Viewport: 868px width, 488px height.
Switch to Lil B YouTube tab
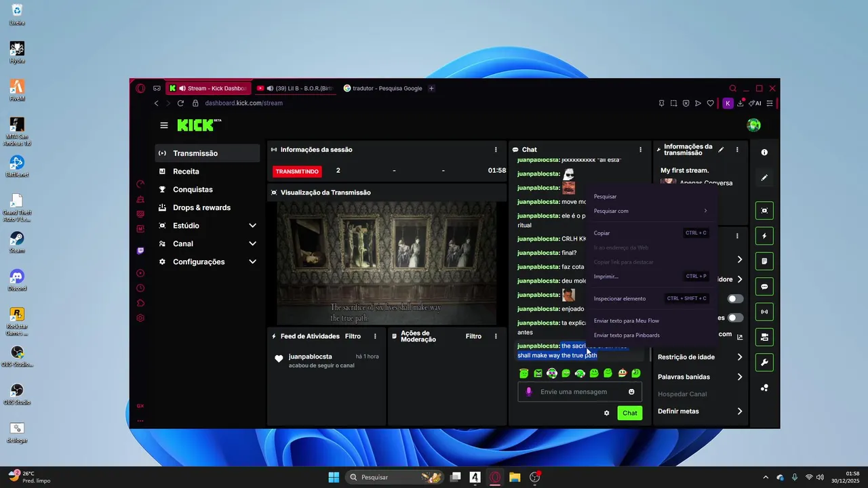click(x=295, y=88)
